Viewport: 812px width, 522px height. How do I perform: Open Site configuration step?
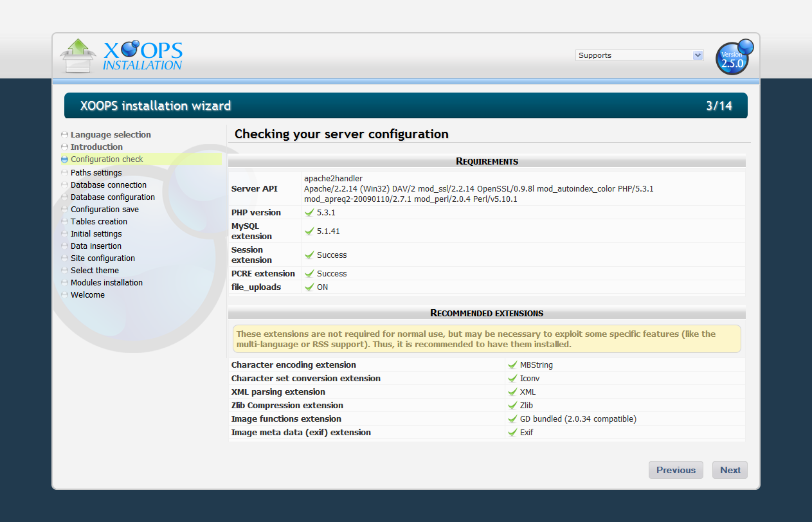point(103,258)
